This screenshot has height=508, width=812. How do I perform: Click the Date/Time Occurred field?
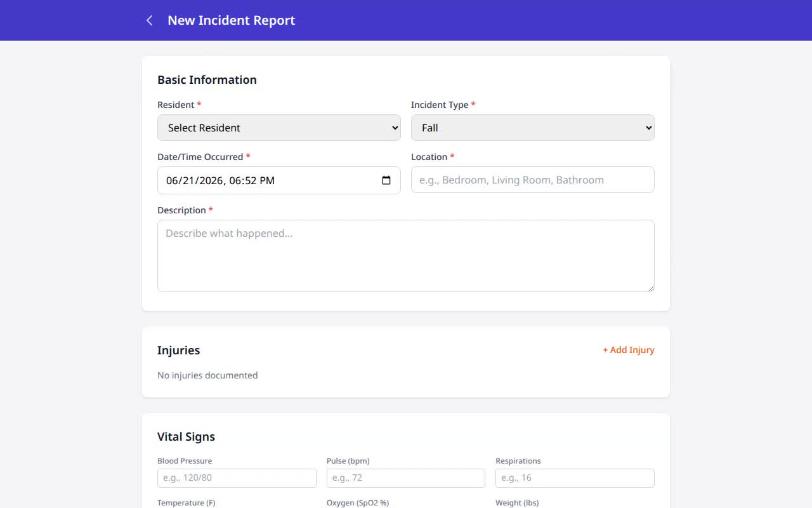point(279,180)
